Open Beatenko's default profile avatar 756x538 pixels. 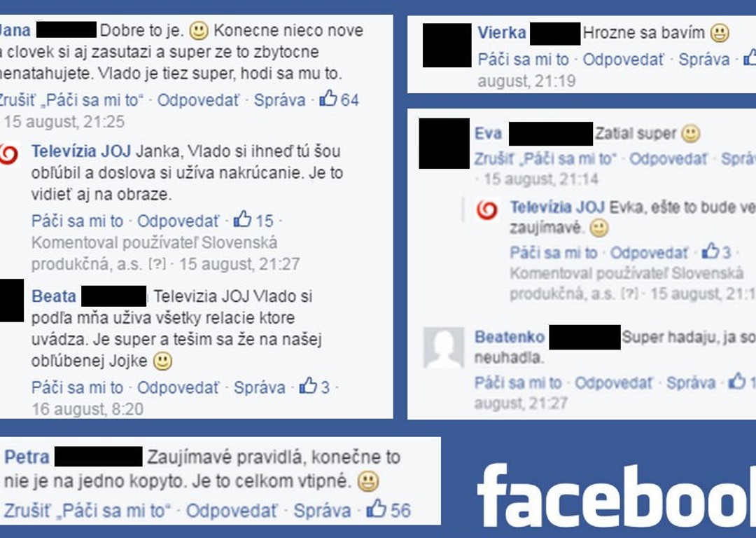tap(444, 348)
